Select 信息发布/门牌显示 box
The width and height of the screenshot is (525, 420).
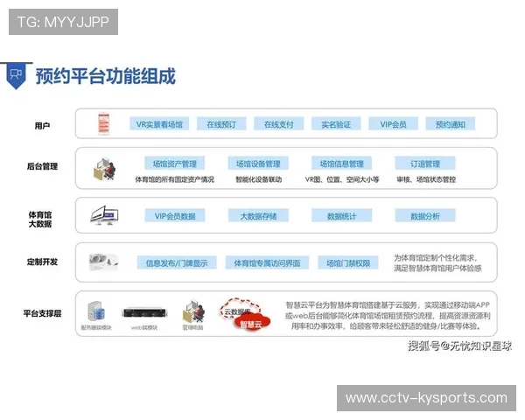point(177,262)
